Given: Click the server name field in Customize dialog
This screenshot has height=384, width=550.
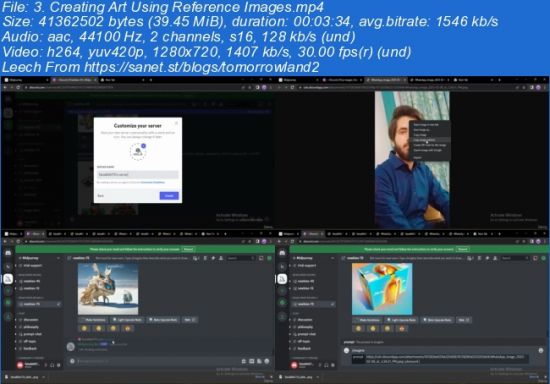Looking at the screenshot, I should (138, 174).
